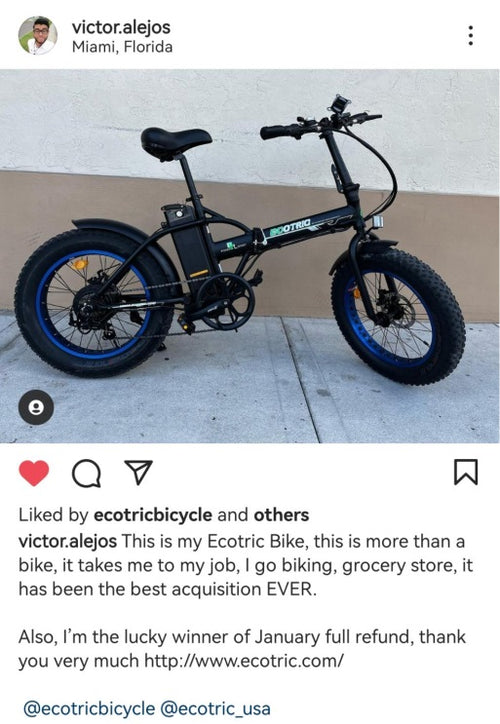The height and width of the screenshot is (724, 500).
Task: Share post using paper plane icon
Action: [x=139, y=472]
